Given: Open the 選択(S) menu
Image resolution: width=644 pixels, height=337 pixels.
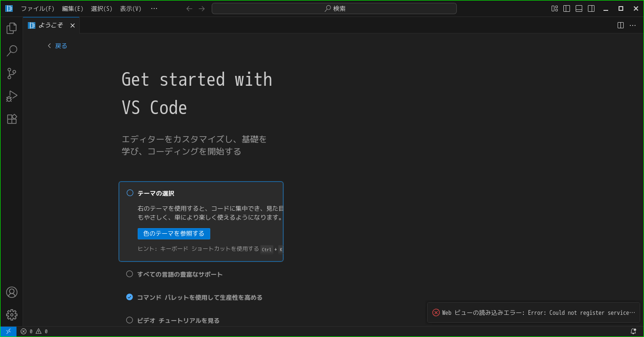Looking at the screenshot, I should (x=102, y=8).
